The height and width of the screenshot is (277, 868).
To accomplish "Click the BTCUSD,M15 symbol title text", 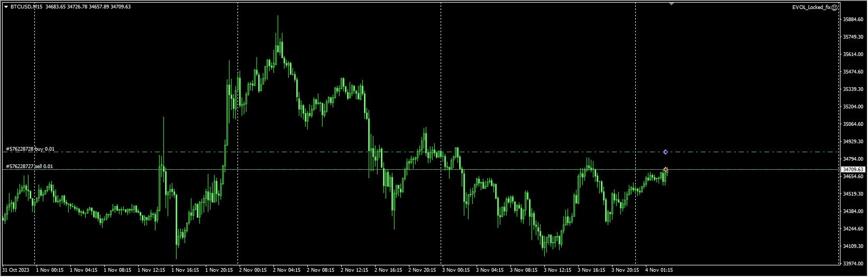I will [26, 7].
